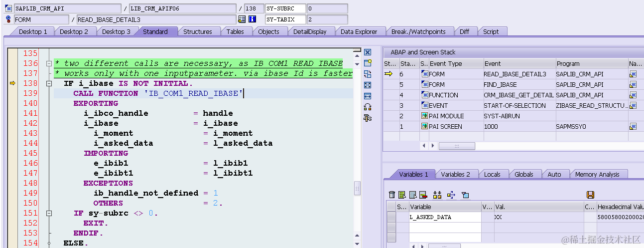Open the DetailDisplay tab
Viewport: 644px width, 248px height.
pos(310,31)
